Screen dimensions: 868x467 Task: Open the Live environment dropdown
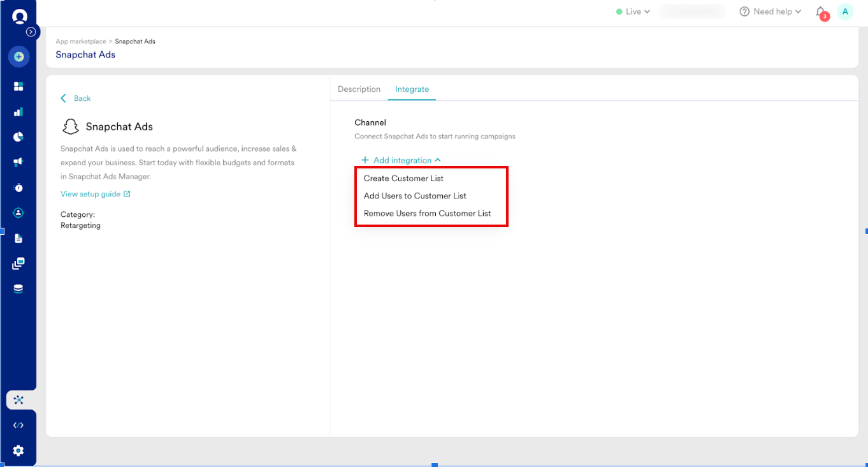633,11
